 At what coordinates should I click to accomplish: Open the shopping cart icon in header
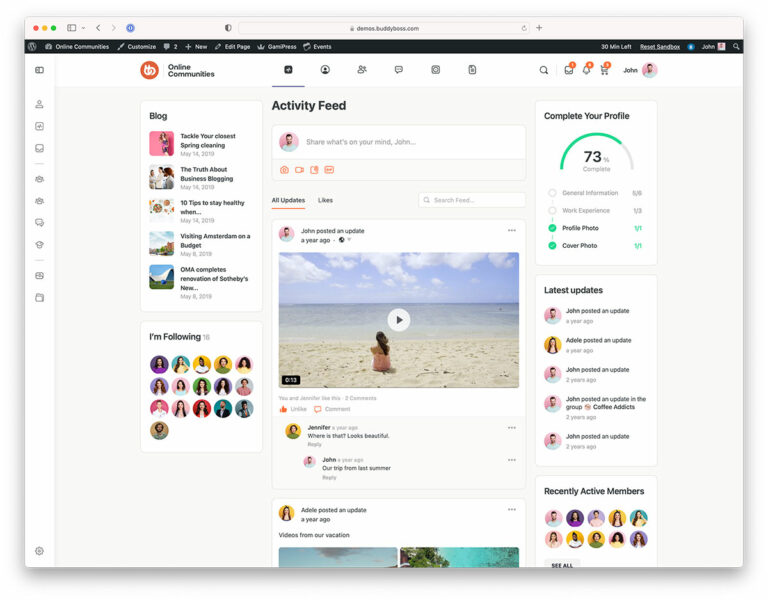coord(605,70)
